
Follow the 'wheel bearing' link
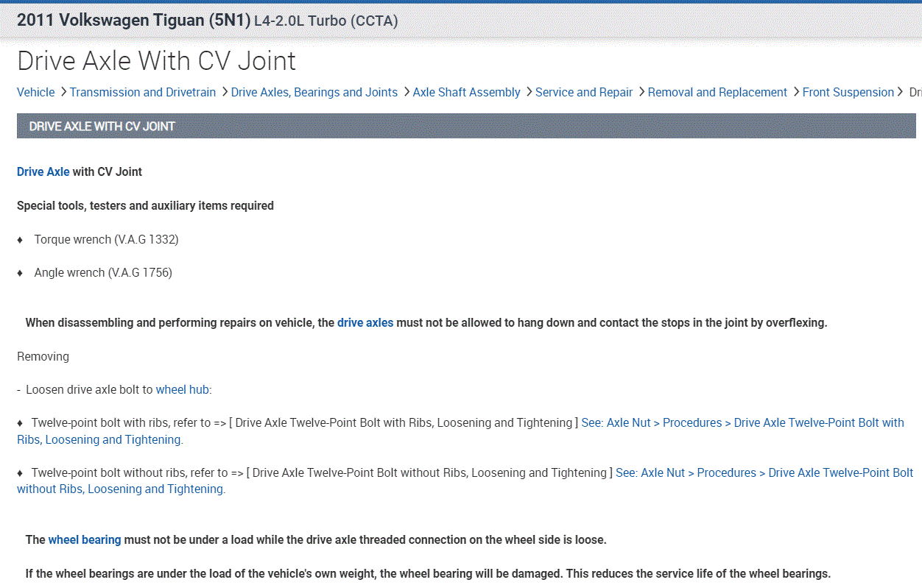[85, 539]
